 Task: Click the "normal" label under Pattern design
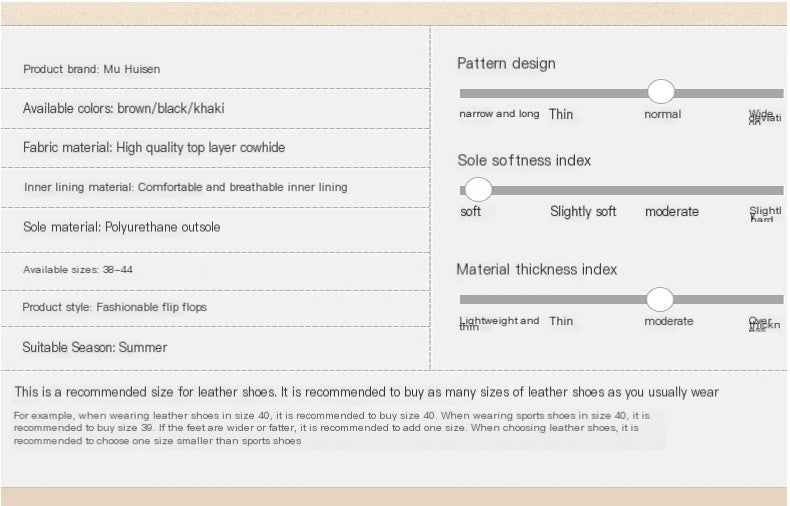(662, 114)
